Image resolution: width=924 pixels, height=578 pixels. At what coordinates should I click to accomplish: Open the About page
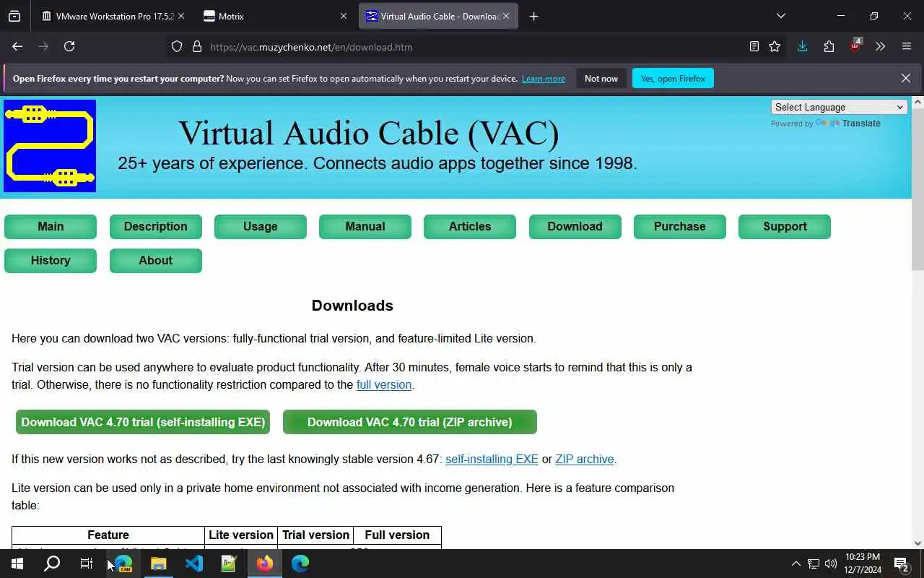(156, 260)
